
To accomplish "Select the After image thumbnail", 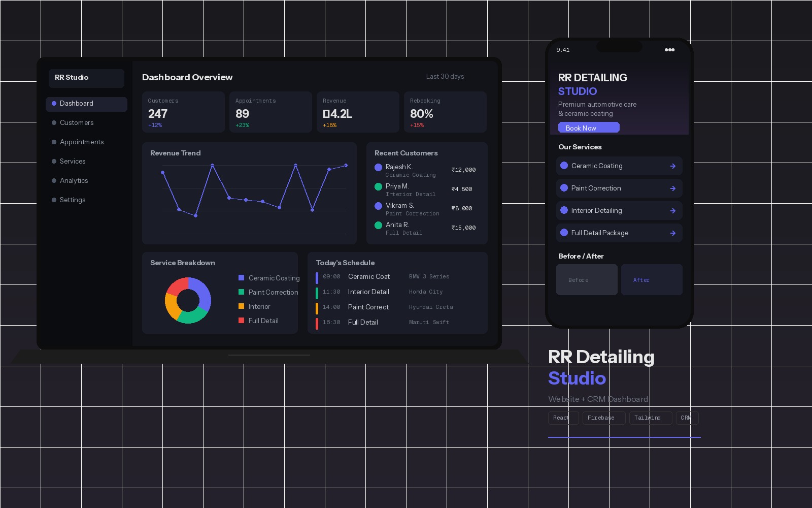I will [x=652, y=280].
